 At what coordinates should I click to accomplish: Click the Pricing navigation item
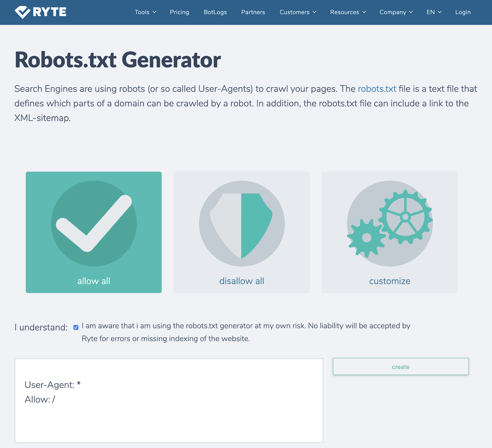179,12
